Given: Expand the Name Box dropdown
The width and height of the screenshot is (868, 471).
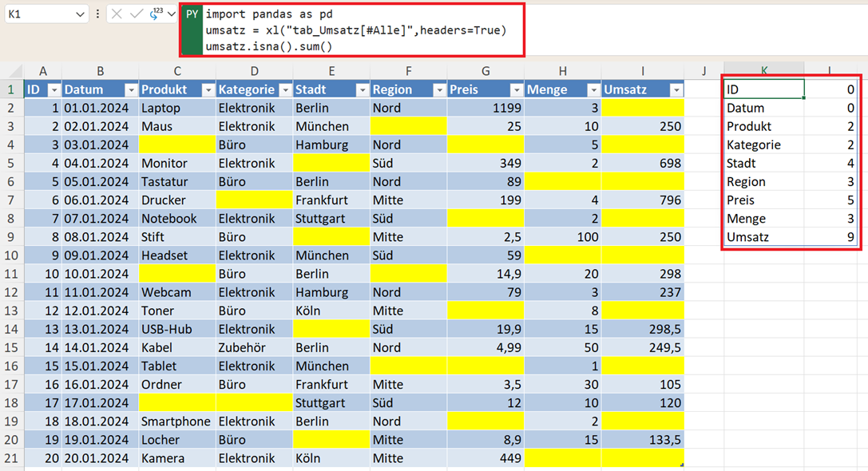Looking at the screenshot, I should pyautogui.click(x=80, y=14).
